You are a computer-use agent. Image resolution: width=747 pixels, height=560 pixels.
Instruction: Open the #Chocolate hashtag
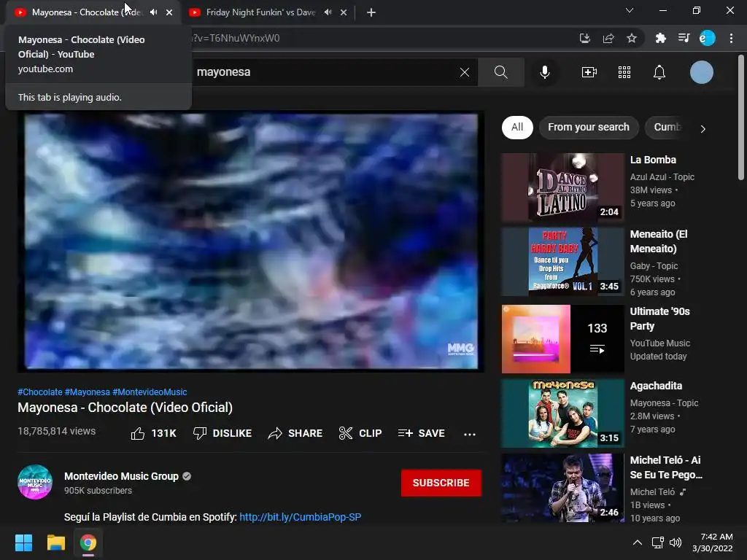(x=40, y=392)
